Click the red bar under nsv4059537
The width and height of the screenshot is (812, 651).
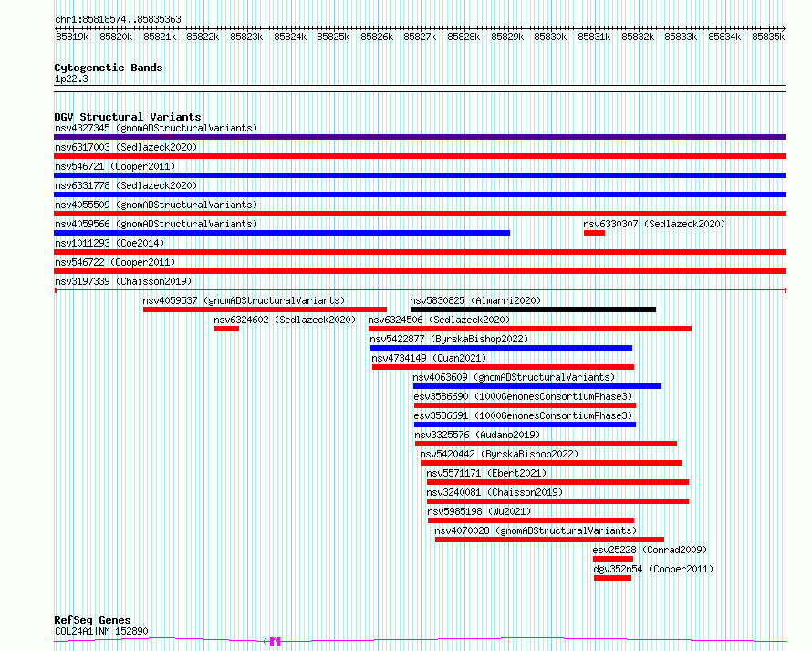click(x=265, y=310)
